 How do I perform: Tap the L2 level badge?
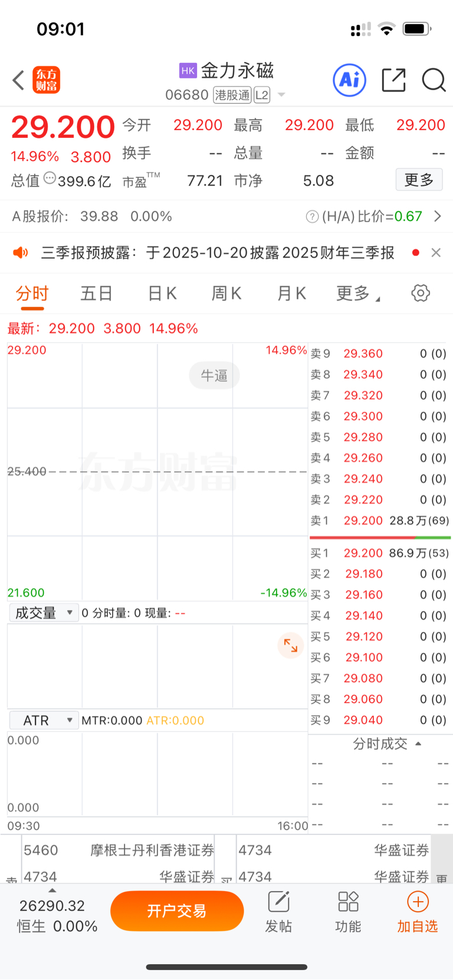point(262,95)
